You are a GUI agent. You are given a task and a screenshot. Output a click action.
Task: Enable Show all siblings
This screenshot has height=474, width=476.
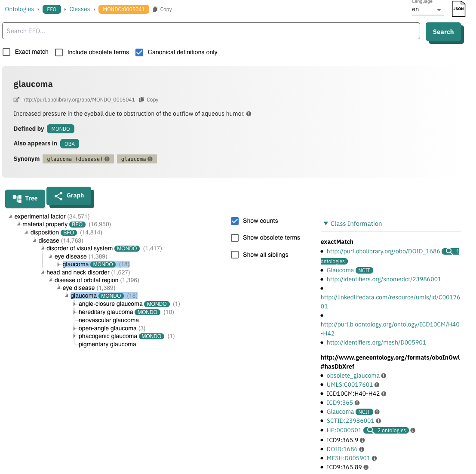(x=235, y=255)
